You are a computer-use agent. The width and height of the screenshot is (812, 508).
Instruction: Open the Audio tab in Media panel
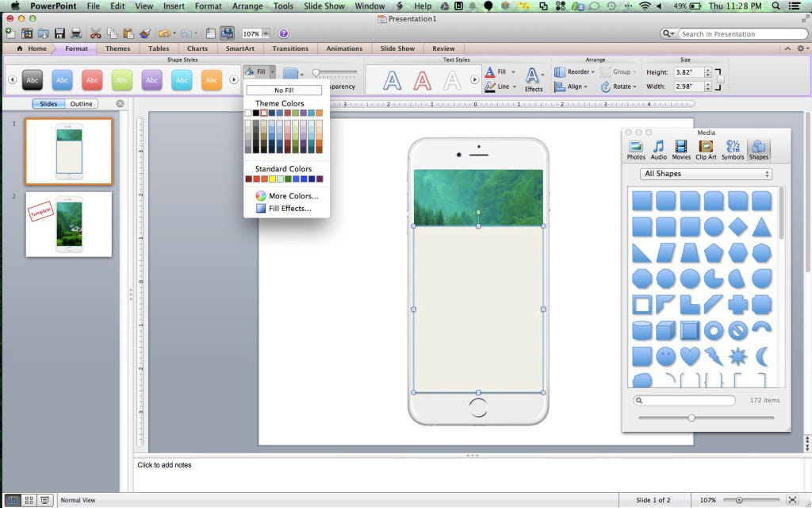(x=658, y=150)
